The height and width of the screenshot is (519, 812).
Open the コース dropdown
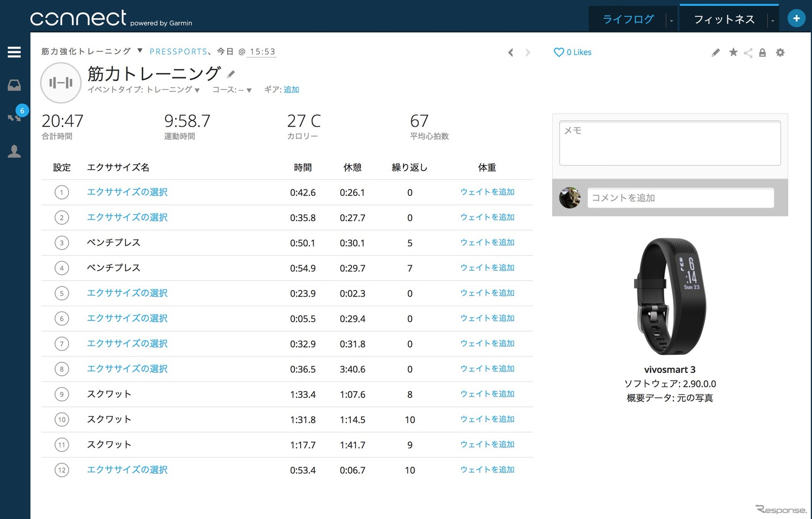pos(232,90)
